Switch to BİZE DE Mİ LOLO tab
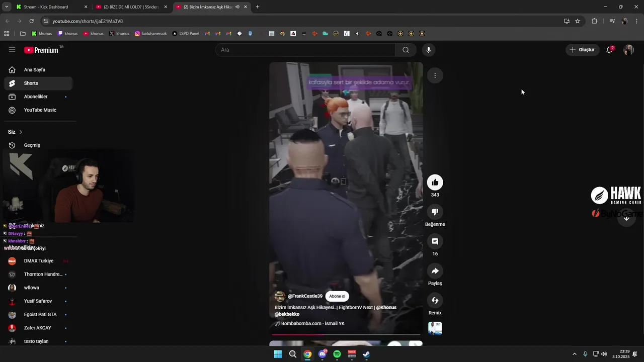644x362 pixels. pyautogui.click(x=131, y=7)
